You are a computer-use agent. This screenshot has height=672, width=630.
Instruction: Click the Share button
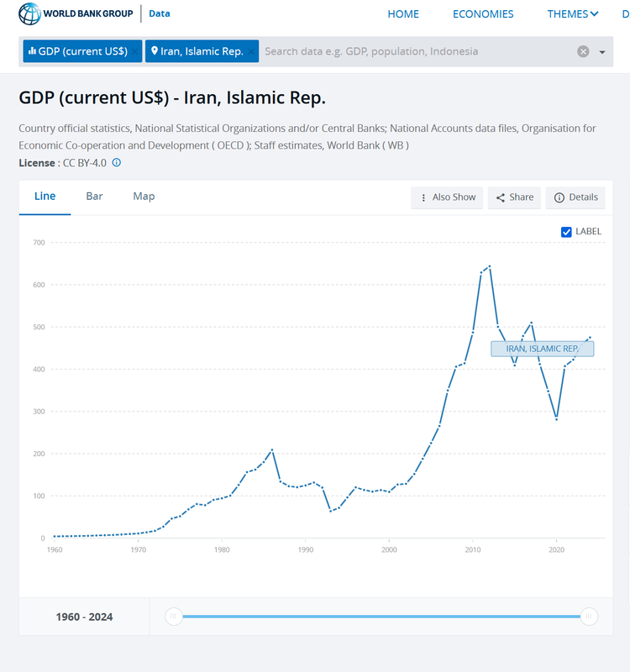tap(514, 197)
